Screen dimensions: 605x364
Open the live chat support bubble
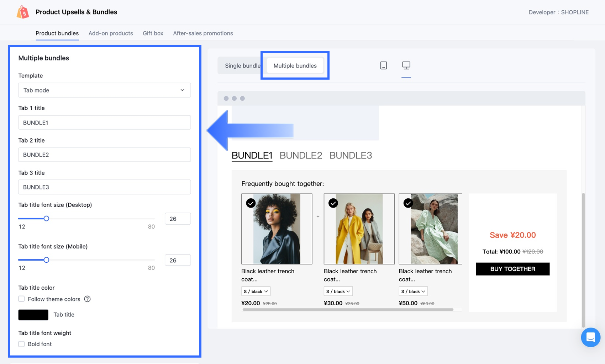(x=590, y=337)
